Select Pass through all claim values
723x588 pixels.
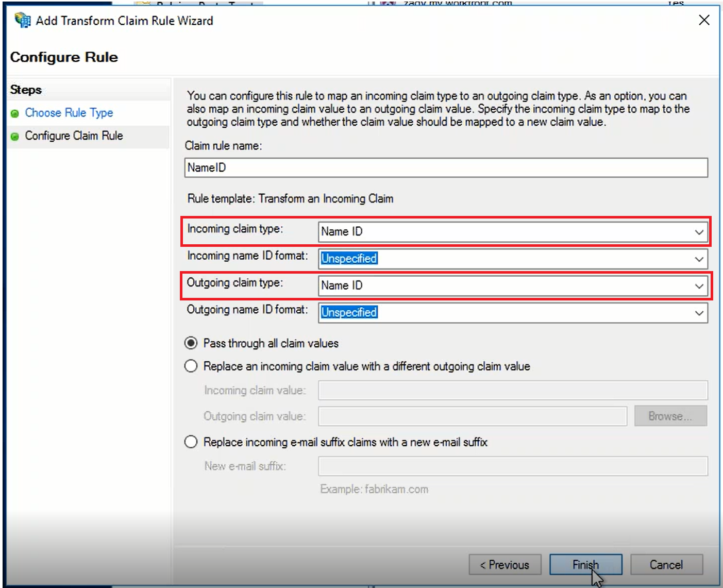click(x=191, y=343)
